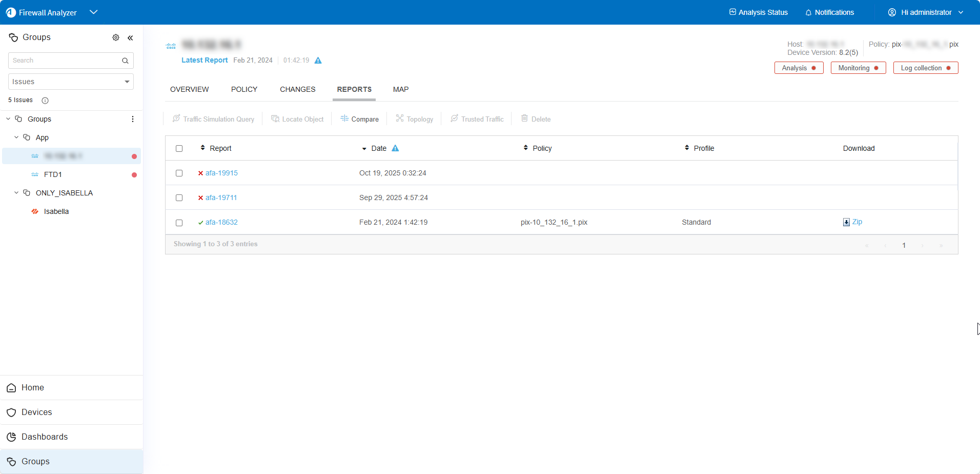Collapse the ONLY_ISABELLA group
The width and height of the screenshot is (980, 474).
[16, 193]
